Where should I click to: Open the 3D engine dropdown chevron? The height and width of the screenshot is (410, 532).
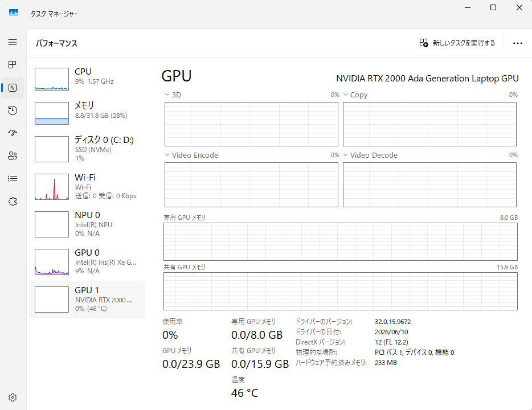coord(167,95)
